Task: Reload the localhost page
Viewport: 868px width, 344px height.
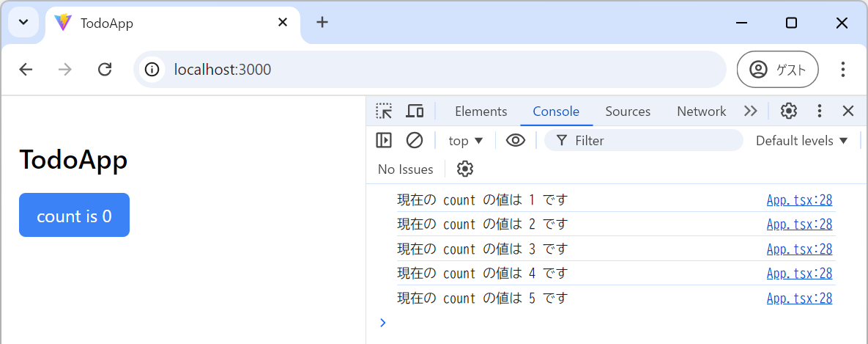Action: tap(105, 70)
